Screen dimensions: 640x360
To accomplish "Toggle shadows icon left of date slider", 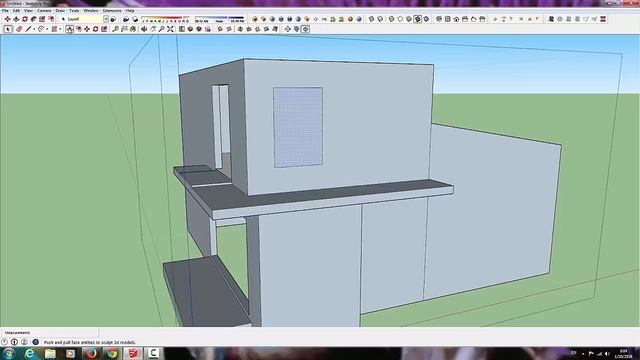I will (135, 19).
